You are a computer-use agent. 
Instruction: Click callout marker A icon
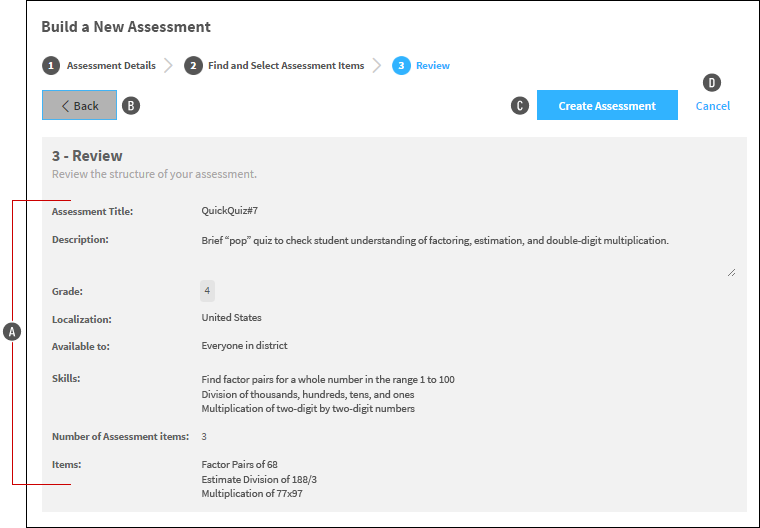(12, 332)
